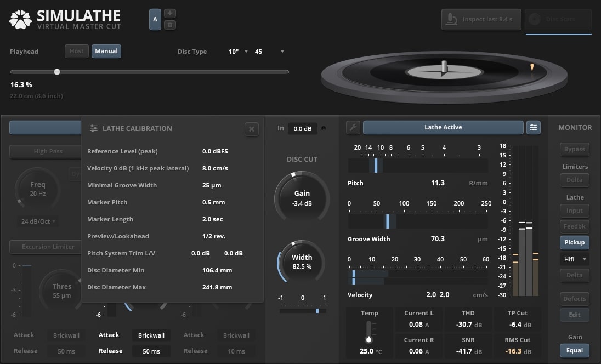The width and height of the screenshot is (601, 364).
Task: Click the thermometer Temp icon
Action: pyautogui.click(x=369, y=332)
